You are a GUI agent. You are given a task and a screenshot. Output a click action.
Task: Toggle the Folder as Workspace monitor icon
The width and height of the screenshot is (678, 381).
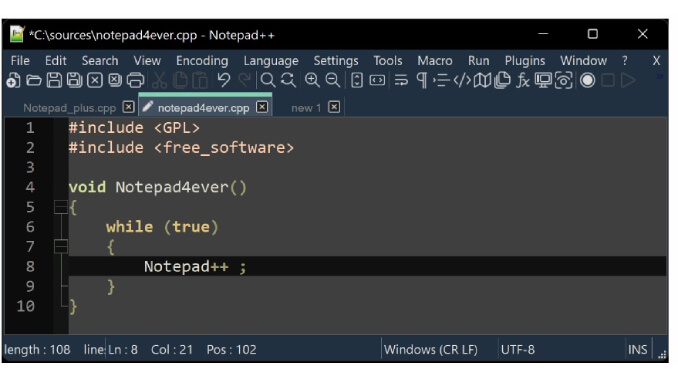pyautogui.click(x=543, y=80)
